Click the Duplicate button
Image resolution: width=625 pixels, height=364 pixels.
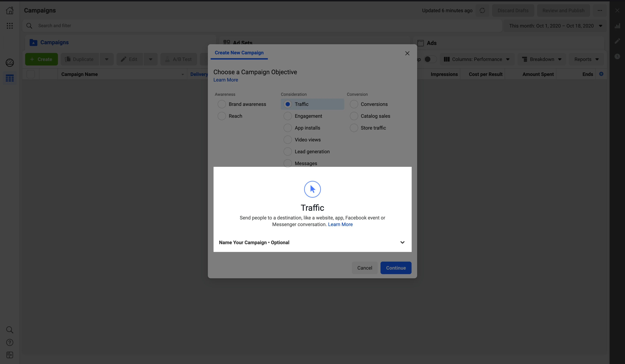[x=80, y=59]
